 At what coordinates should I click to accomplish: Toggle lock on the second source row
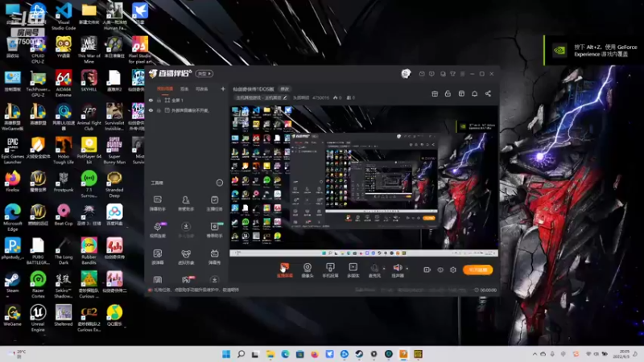[x=159, y=110]
